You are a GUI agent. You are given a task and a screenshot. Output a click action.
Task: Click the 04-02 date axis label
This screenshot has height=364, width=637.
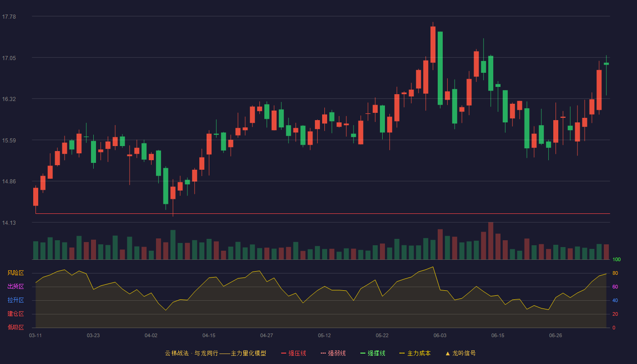click(151, 335)
